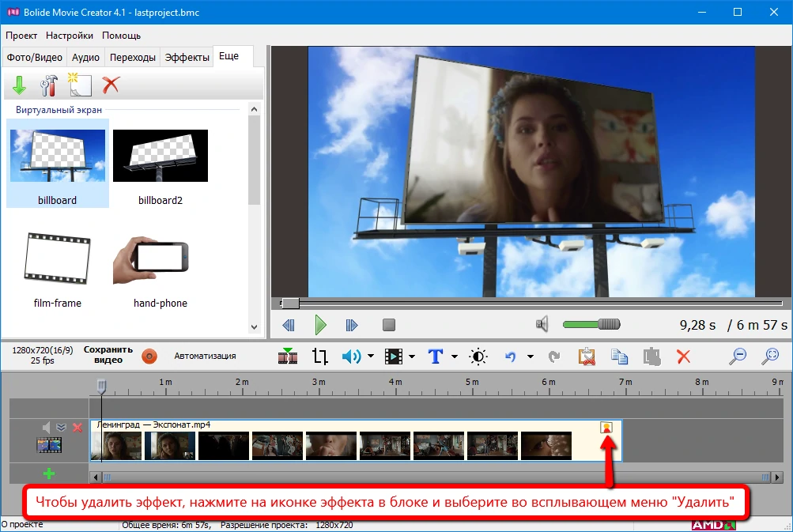Expand the undo history dropdown arrow
The height and width of the screenshot is (532, 793).
point(530,357)
